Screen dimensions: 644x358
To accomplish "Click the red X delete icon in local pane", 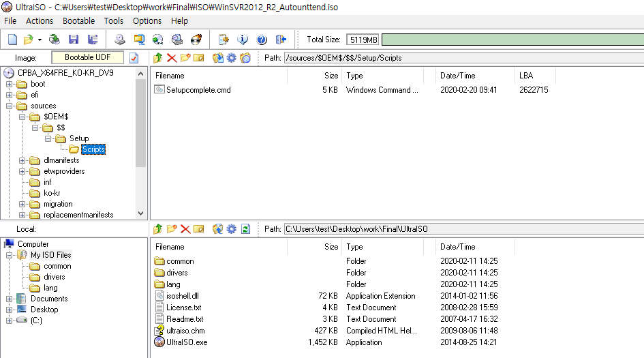I will [185, 229].
